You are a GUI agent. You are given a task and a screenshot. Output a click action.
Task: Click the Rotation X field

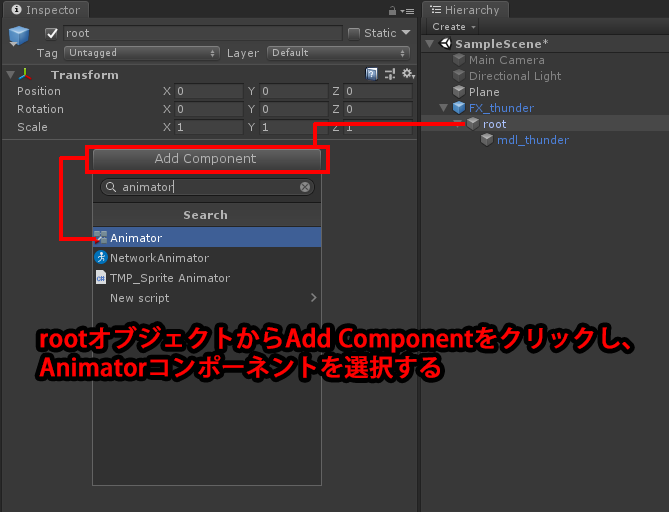point(209,109)
